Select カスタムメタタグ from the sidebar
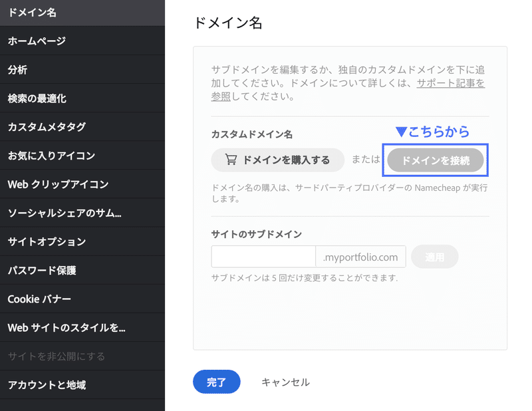Image resolution: width=532 pixels, height=411 pixels. pos(47,127)
